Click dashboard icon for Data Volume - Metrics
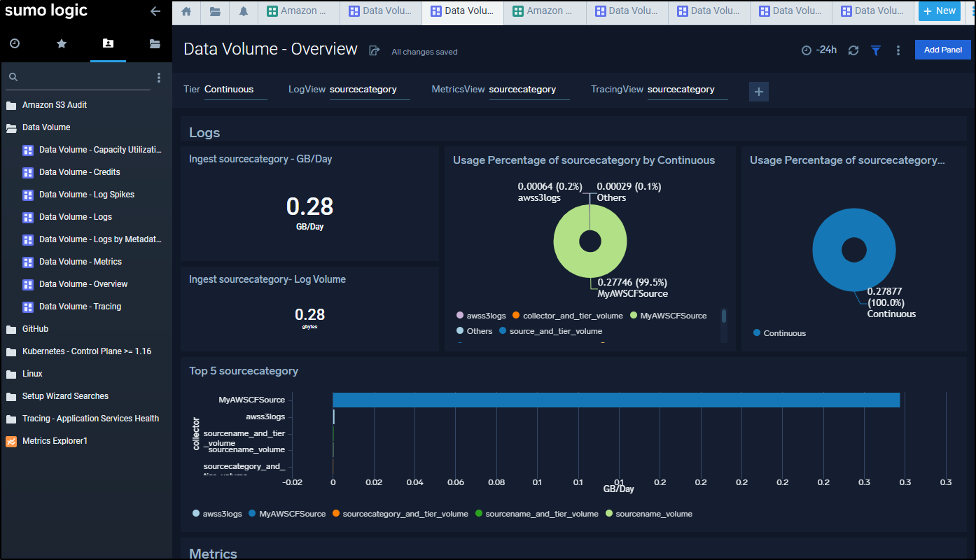Image resolution: width=976 pixels, height=560 pixels. tap(28, 262)
